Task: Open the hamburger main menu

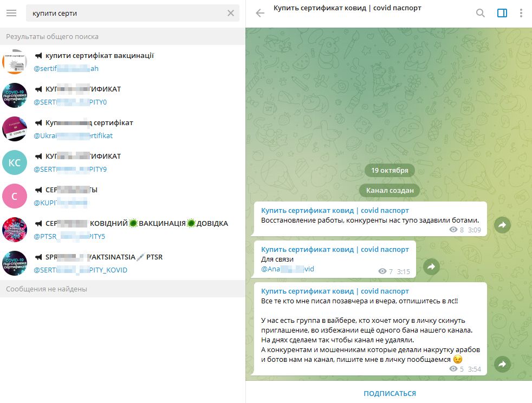Action: [11, 14]
